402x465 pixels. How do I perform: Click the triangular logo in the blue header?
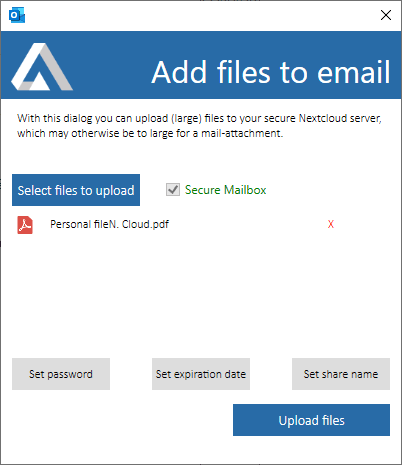click(42, 67)
